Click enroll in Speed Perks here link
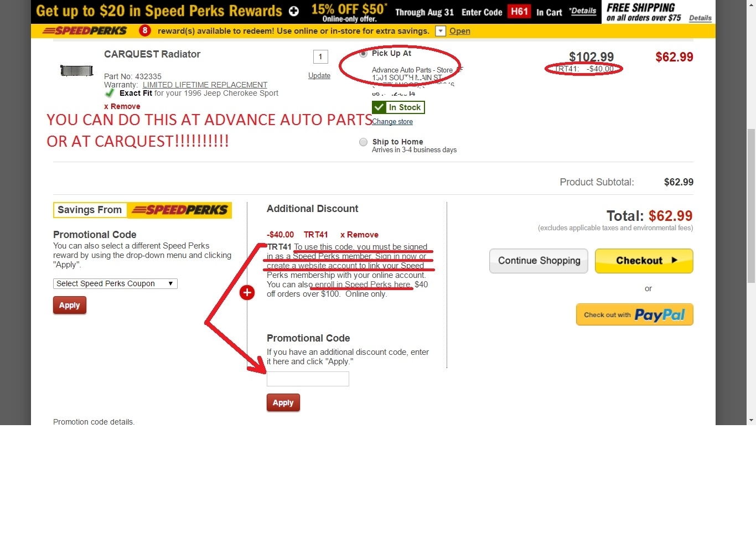Screen dimensions: 756x558 363,285
